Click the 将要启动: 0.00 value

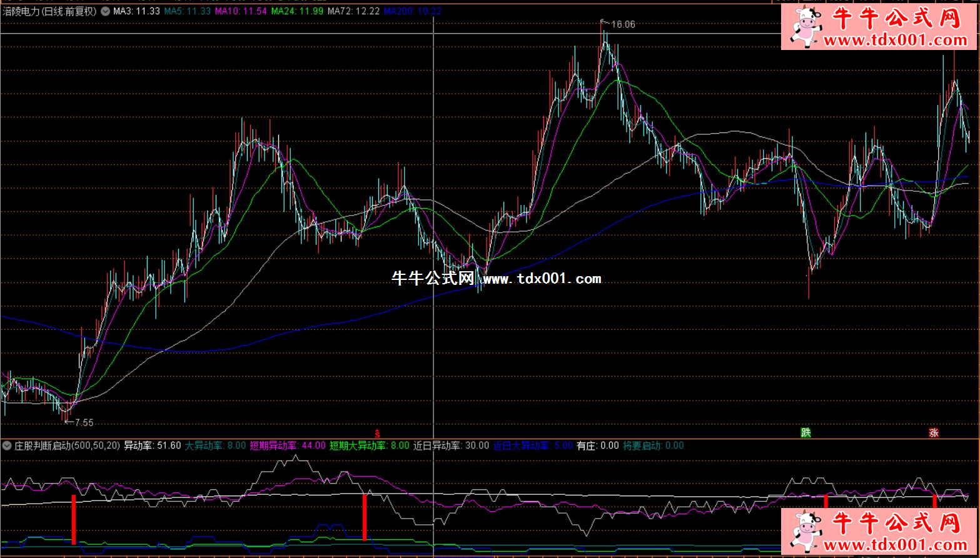pyautogui.click(x=653, y=446)
